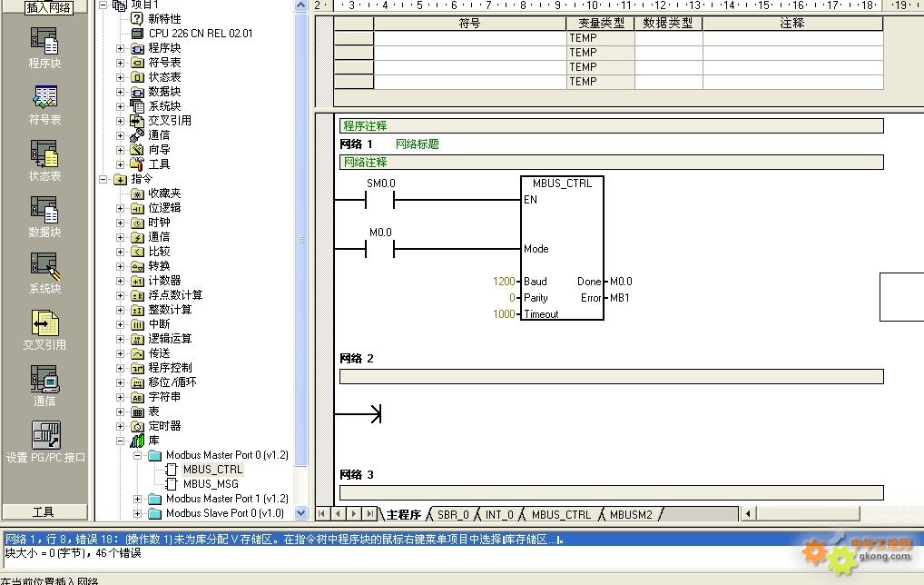Expand the 交叉引用 tree node

[x=120, y=121]
